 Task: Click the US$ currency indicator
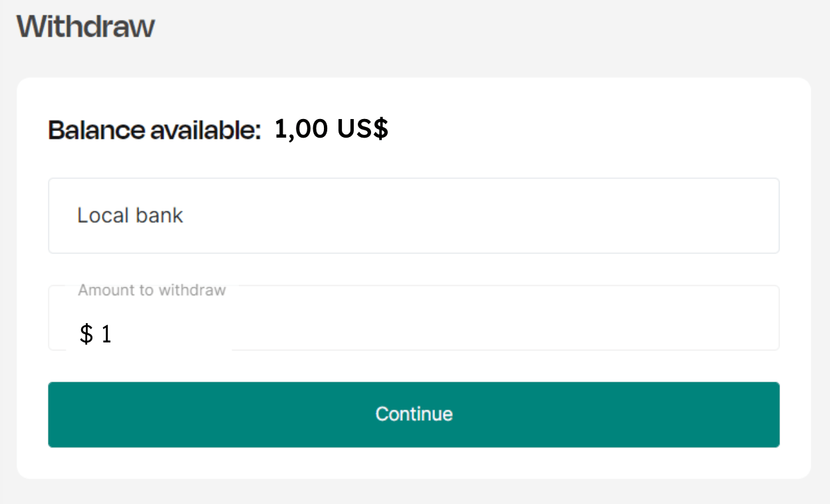point(365,129)
